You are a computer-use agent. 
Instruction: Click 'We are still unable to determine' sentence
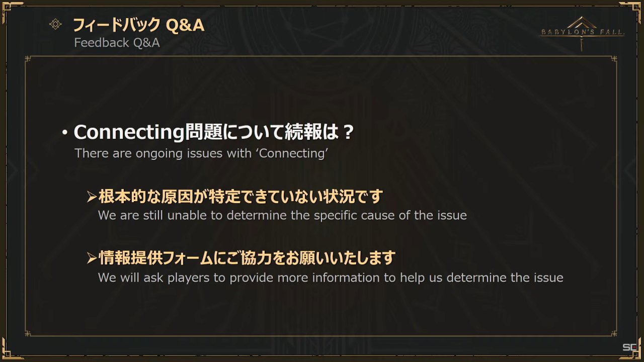pos(282,216)
